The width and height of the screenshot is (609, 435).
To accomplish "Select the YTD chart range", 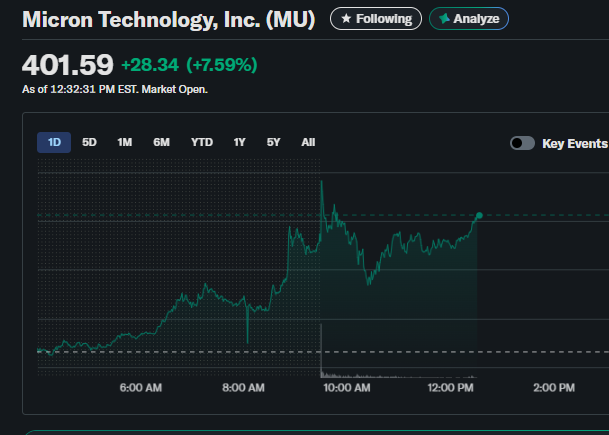I will (x=202, y=142).
